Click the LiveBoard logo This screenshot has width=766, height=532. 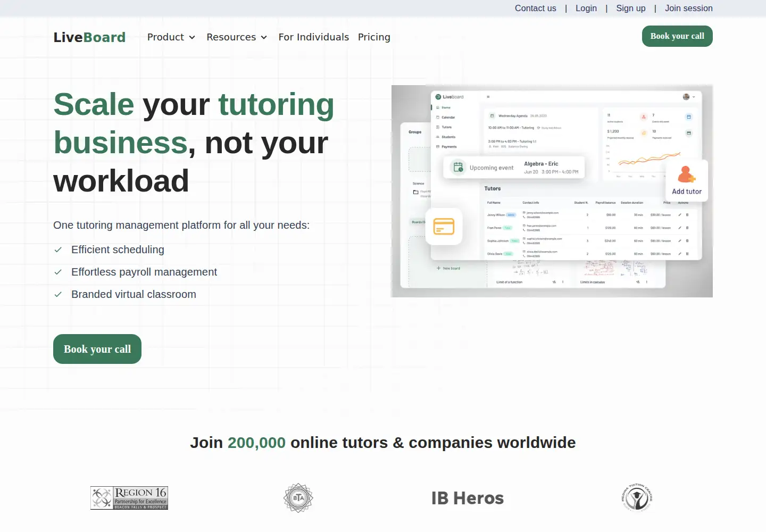[x=89, y=37]
